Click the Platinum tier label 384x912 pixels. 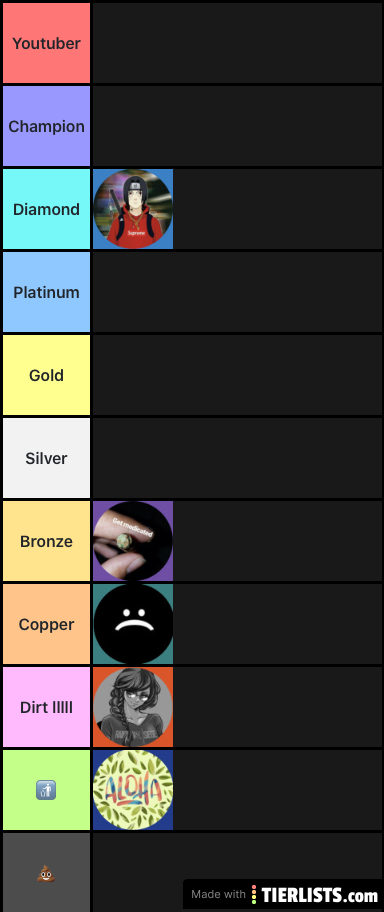click(x=47, y=292)
